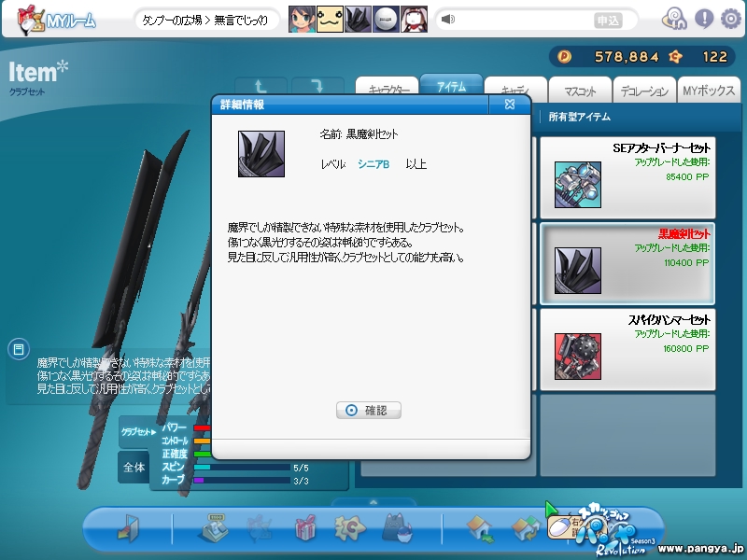Select the white golf ball avatar icon
Viewport: 747px width, 560px height.
coord(386,19)
